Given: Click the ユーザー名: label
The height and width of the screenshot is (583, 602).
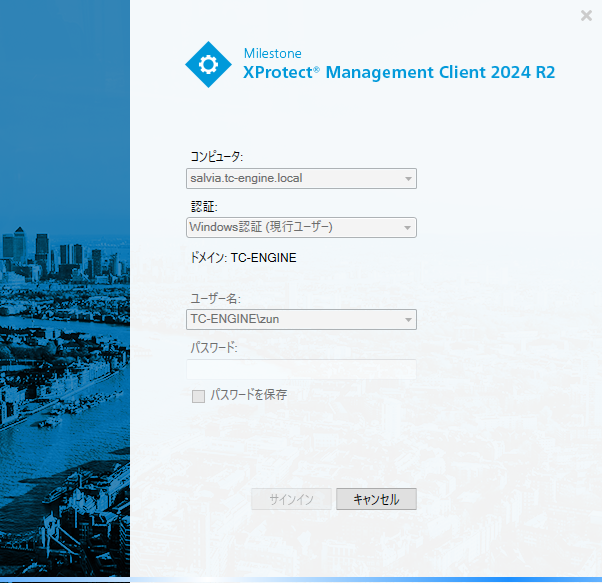Looking at the screenshot, I should (x=215, y=299).
